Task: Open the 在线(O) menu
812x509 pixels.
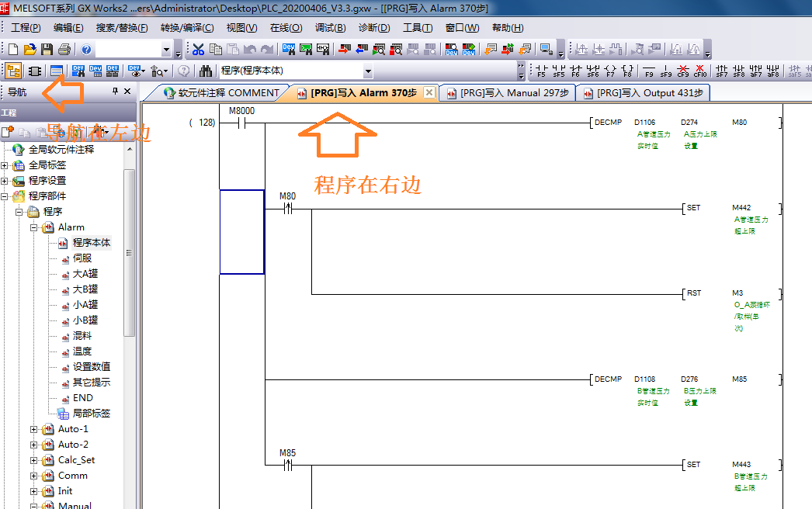Action: pos(286,28)
